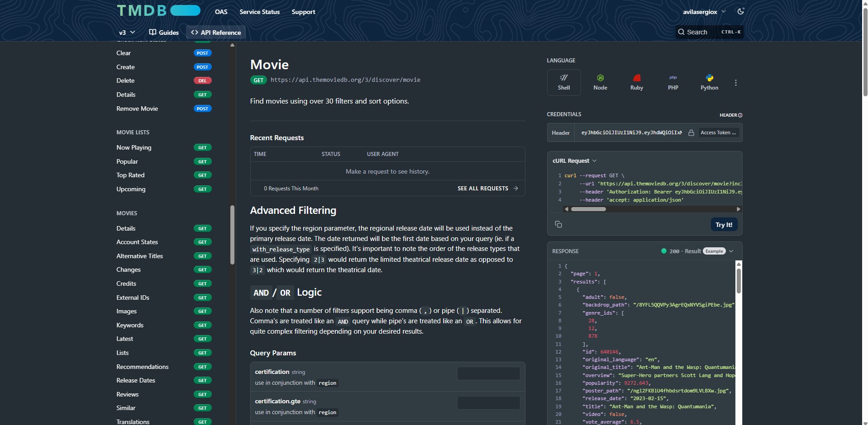The width and height of the screenshot is (868, 425).
Task: Open the Support menu item
Action: pos(303,12)
